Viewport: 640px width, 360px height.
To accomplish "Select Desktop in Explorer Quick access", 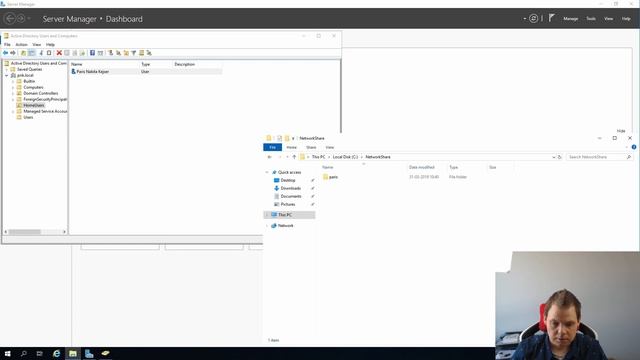I will pos(288,180).
